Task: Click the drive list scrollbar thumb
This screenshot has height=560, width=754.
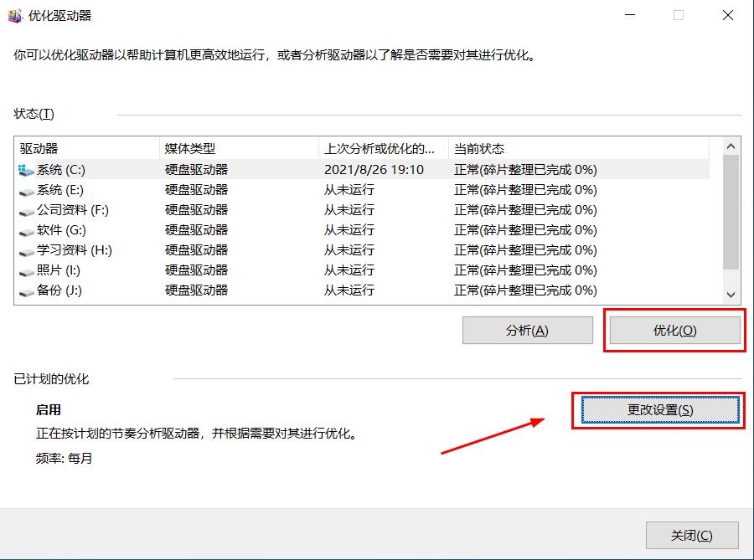Action: 731,213
